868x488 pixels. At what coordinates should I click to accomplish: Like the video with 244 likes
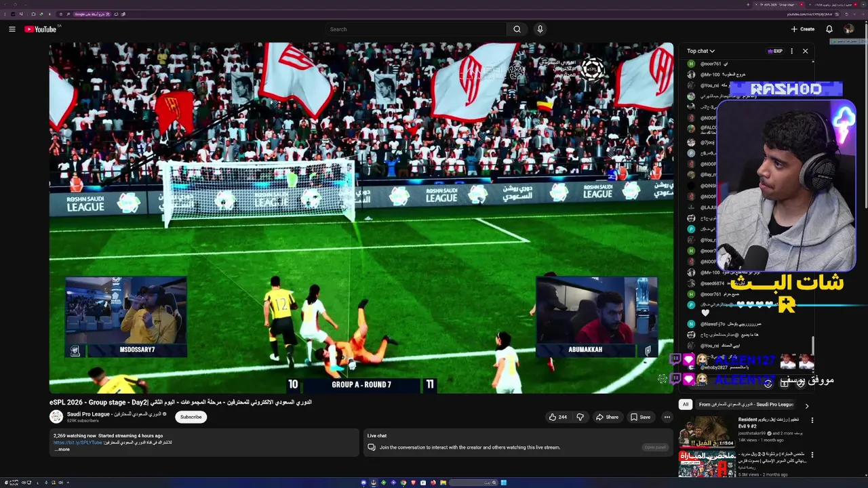click(x=557, y=417)
